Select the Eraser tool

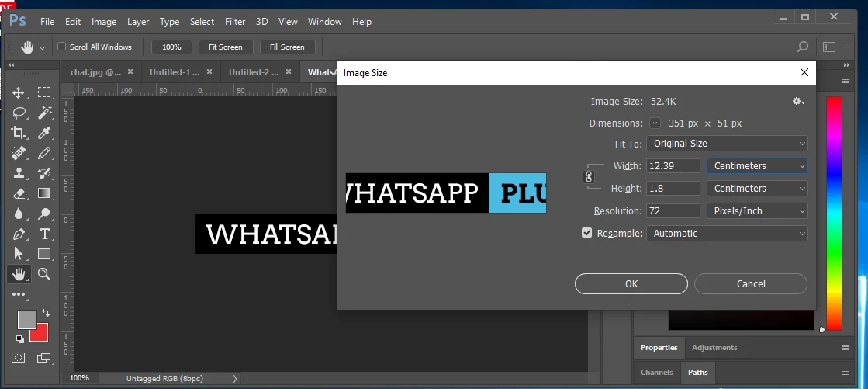point(19,193)
